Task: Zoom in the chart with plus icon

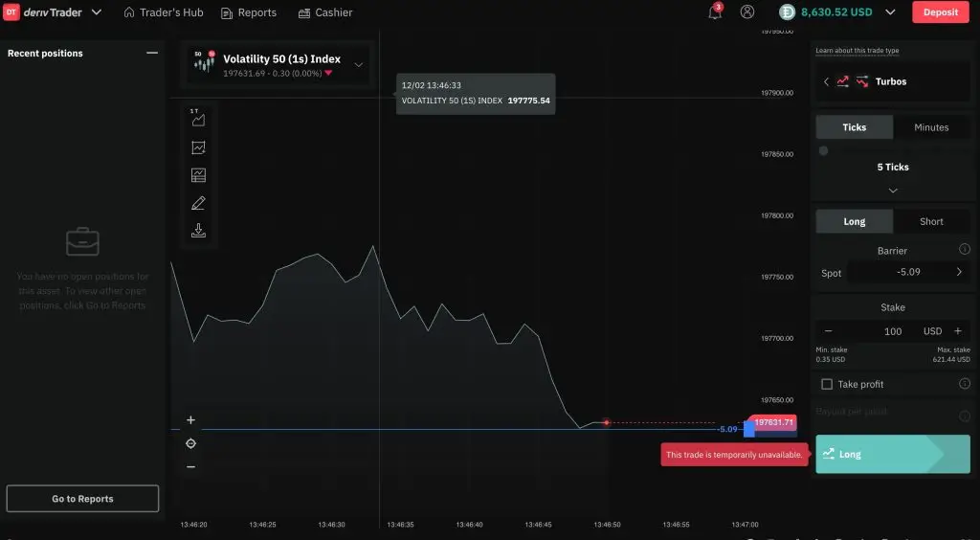Action: tap(190, 420)
